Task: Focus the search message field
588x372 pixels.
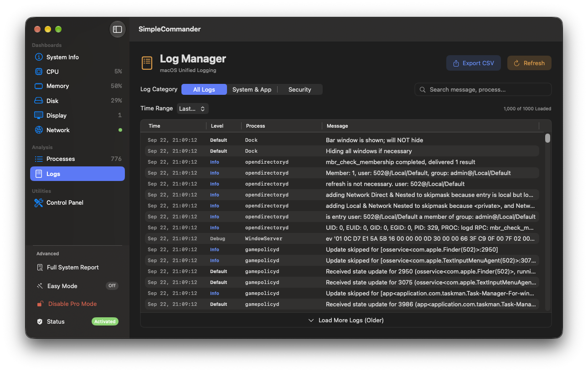Action: (483, 89)
